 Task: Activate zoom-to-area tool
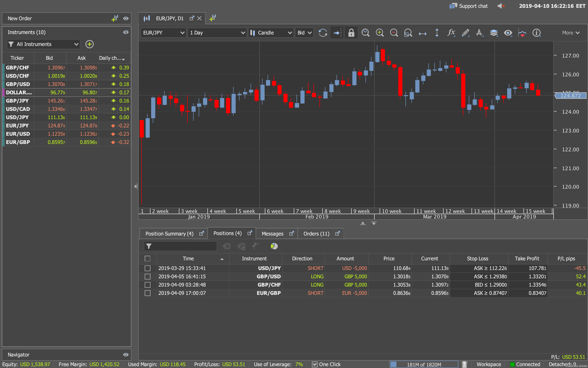pyautogui.click(x=408, y=33)
